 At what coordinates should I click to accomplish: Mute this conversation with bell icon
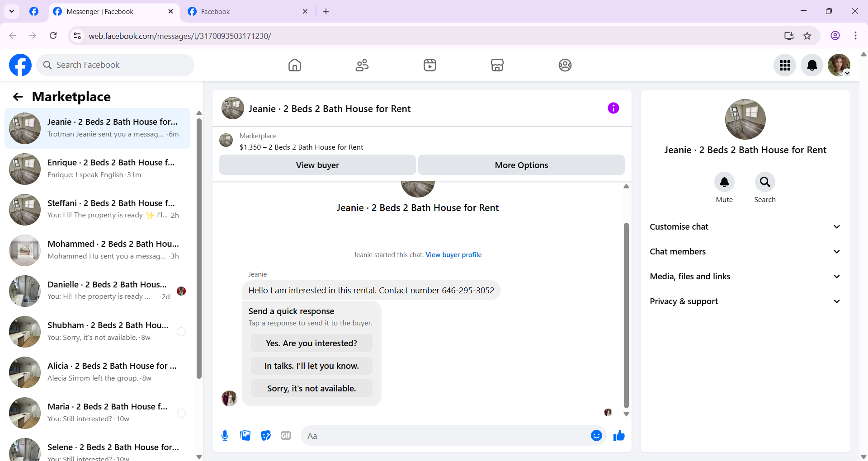click(724, 182)
